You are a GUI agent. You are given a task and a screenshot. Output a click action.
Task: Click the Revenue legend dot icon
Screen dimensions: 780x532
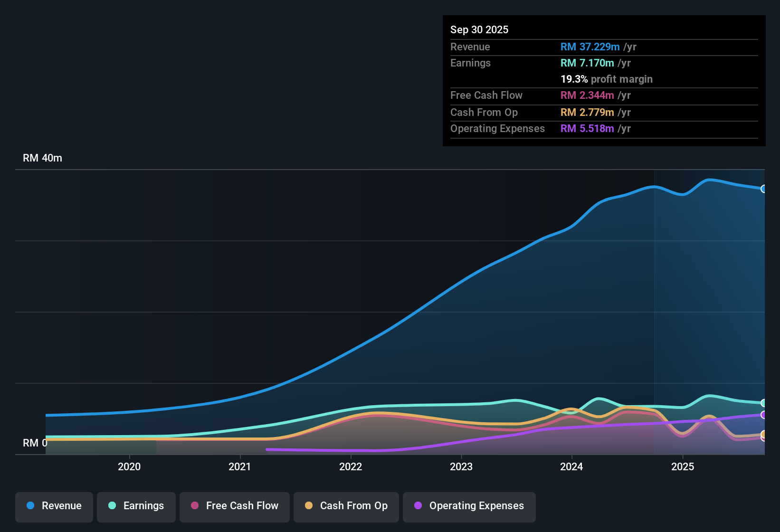30,506
